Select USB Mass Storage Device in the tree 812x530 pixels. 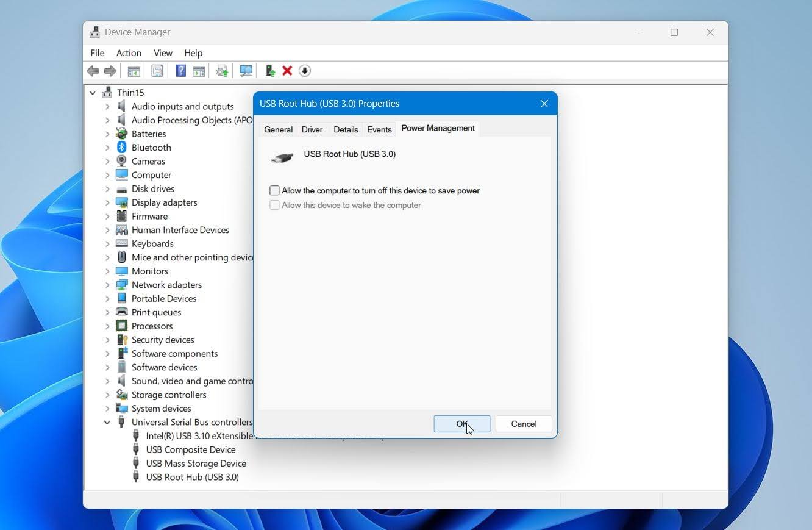pos(196,464)
